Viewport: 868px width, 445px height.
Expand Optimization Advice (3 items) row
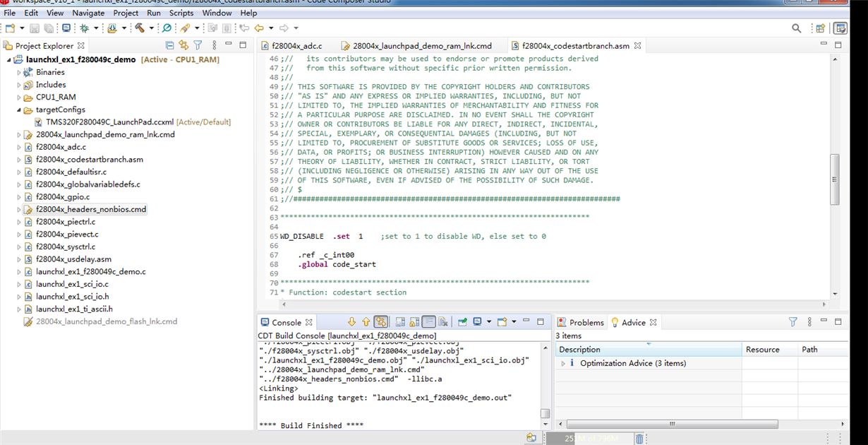[x=563, y=363]
